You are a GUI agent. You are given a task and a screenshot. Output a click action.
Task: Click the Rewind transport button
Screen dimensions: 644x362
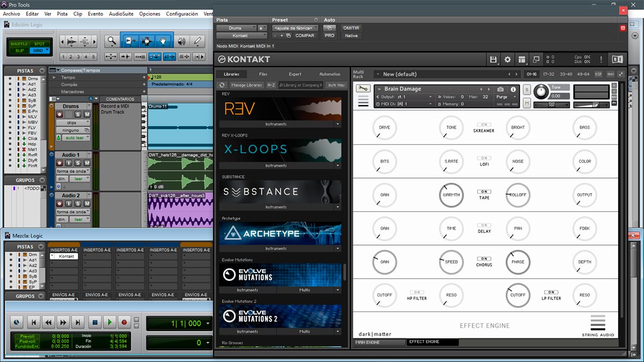[48, 322]
